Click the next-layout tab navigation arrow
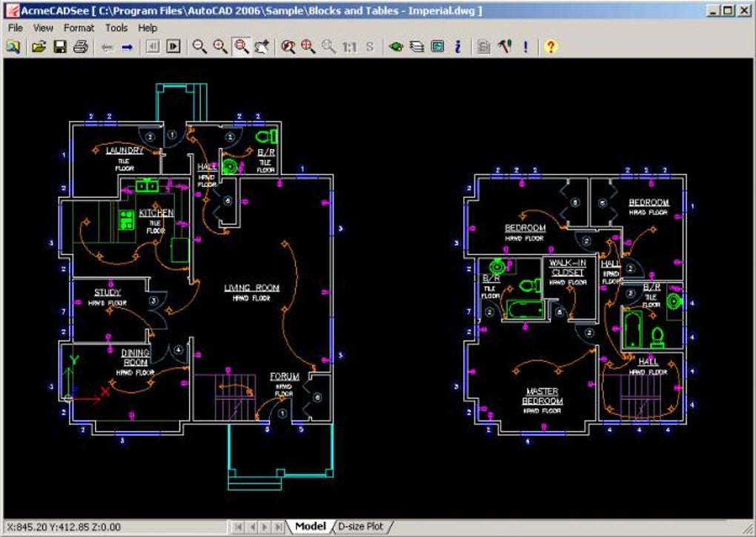The width and height of the screenshot is (756, 537). [x=265, y=527]
